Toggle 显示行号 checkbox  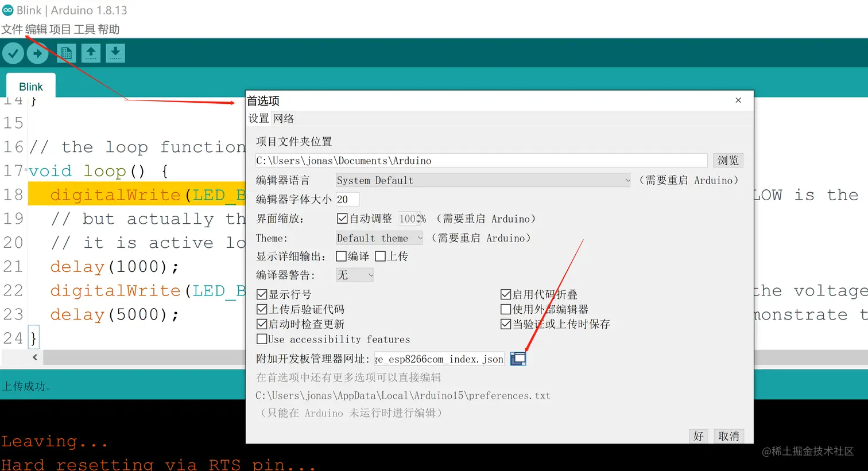coord(262,294)
